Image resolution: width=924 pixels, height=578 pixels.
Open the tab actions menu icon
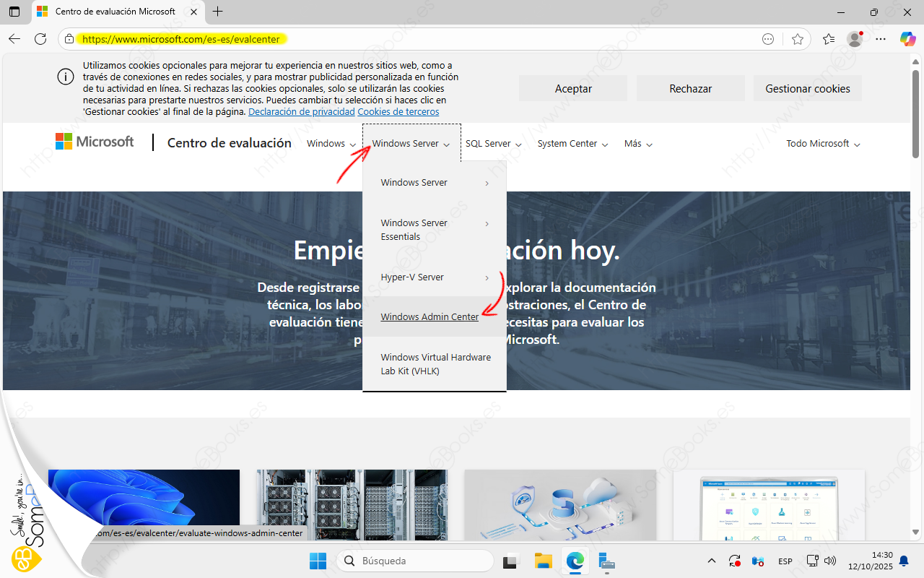point(14,12)
